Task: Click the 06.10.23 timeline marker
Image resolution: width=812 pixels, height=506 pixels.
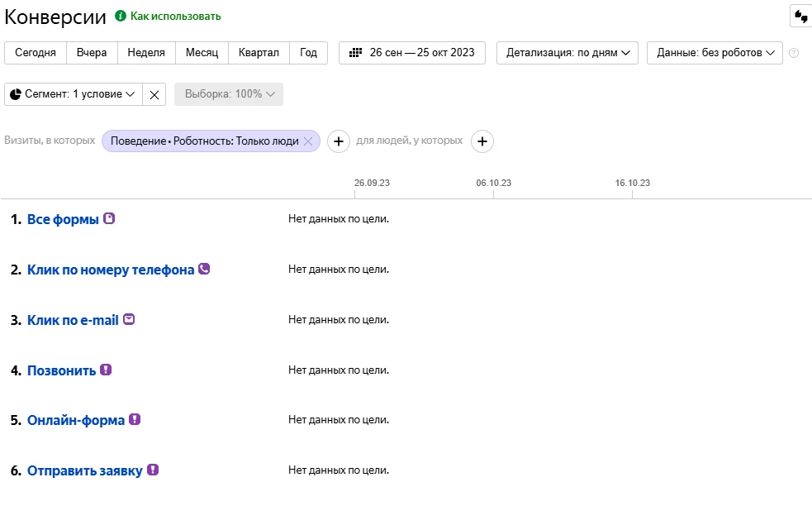Action: pos(493,183)
